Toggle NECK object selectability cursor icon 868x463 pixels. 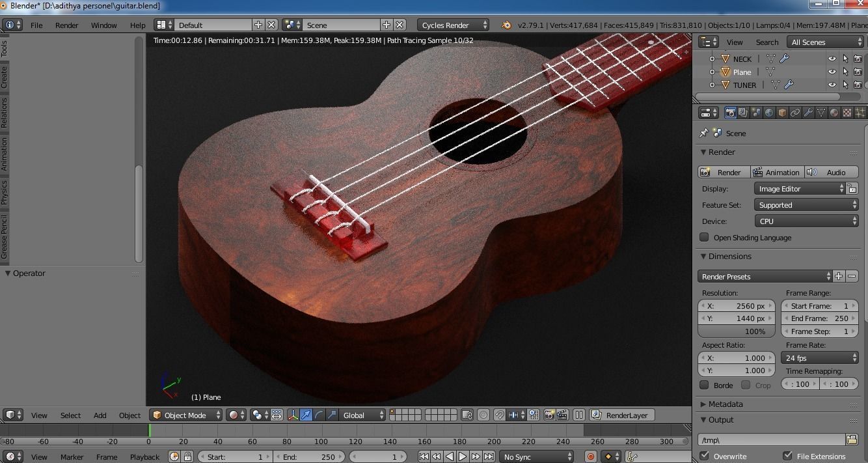[x=845, y=59]
